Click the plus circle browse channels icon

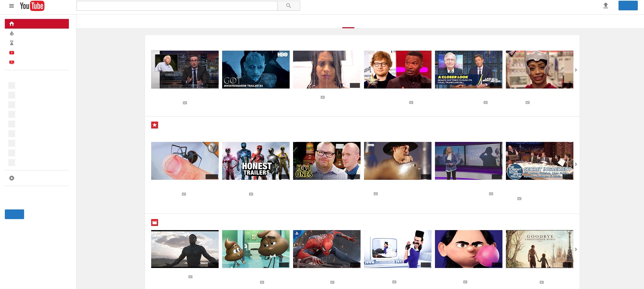(x=12, y=178)
